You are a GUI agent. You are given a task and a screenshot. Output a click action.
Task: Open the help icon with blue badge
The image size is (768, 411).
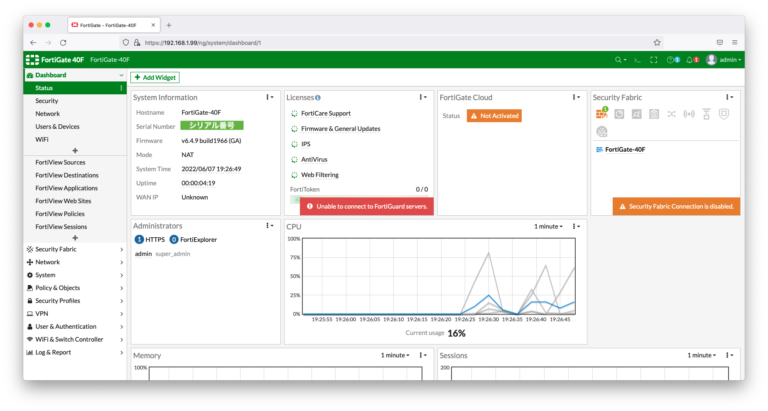click(672, 60)
